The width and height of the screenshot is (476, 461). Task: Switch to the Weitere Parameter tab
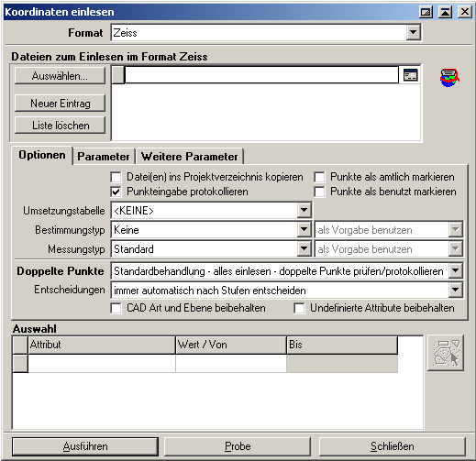click(x=190, y=157)
